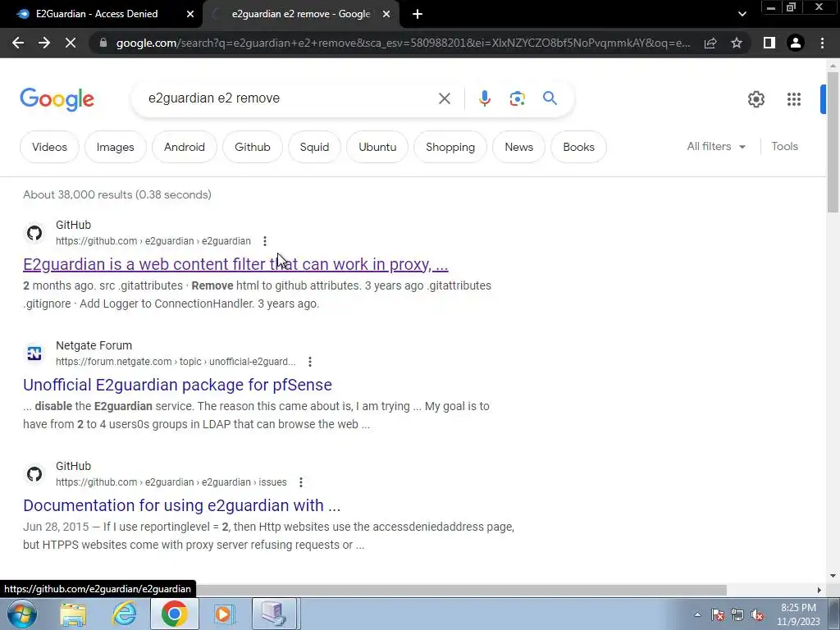Open more options for Netgate Forum result
The width and height of the screenshot is (840, 630).
pyautogui.click(x=309, y=362)
